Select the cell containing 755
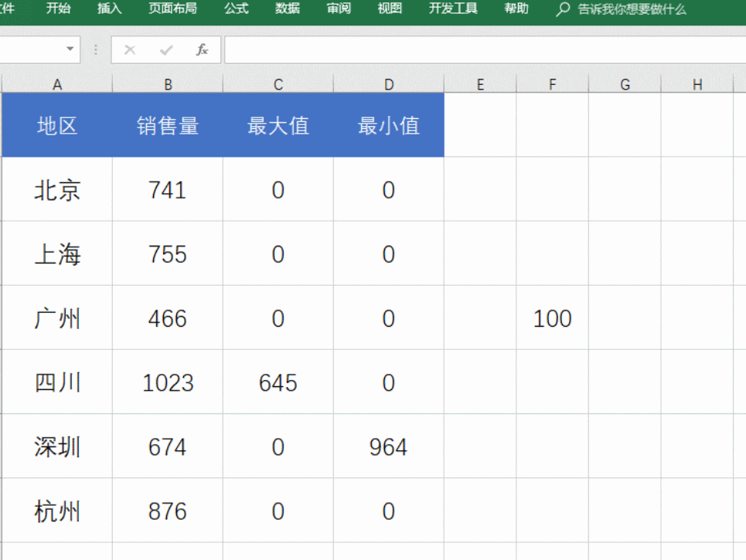746x560 pixels. pyautogui.click(x=168, y=253)
